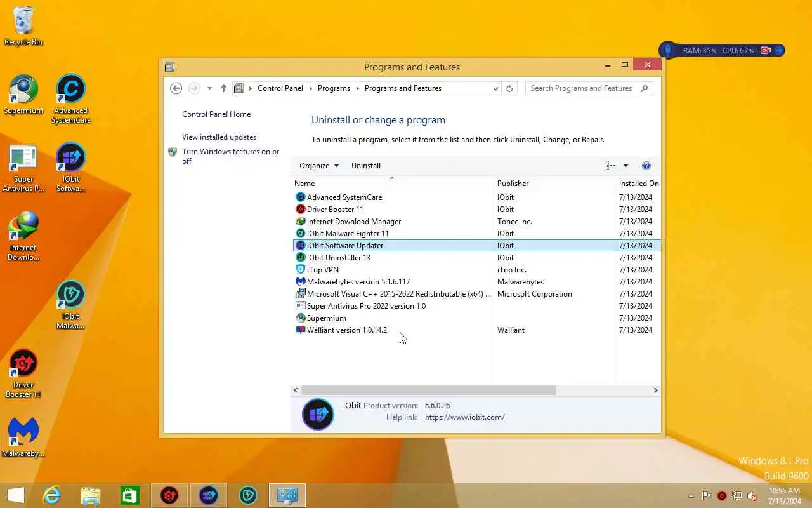Click the rocket icon in the RAM/CPU widget

click(x=668, y=50)
